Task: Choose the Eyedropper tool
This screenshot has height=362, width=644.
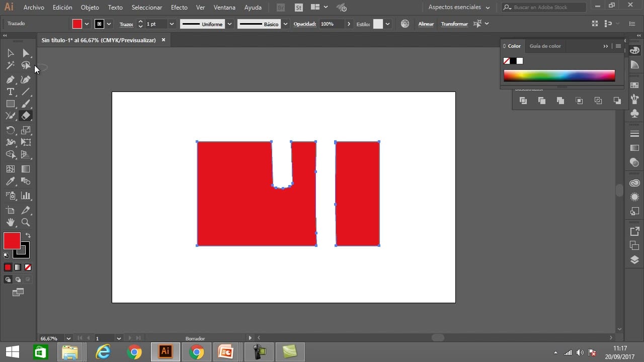Action: (x=10, y=181)
